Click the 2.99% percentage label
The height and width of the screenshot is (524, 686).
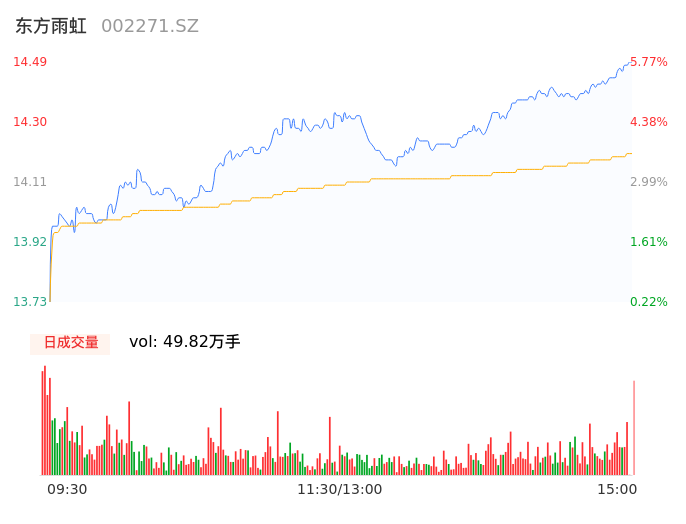tap(648, 182)
